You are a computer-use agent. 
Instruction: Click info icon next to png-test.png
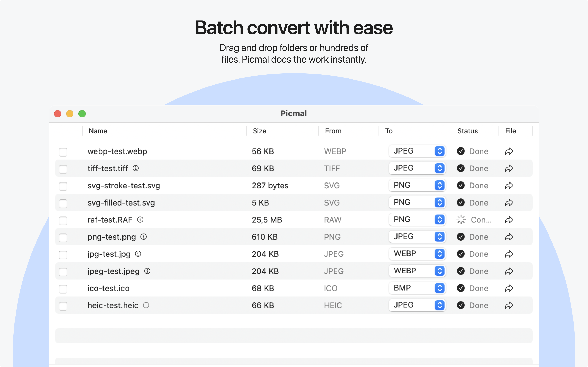144,237
